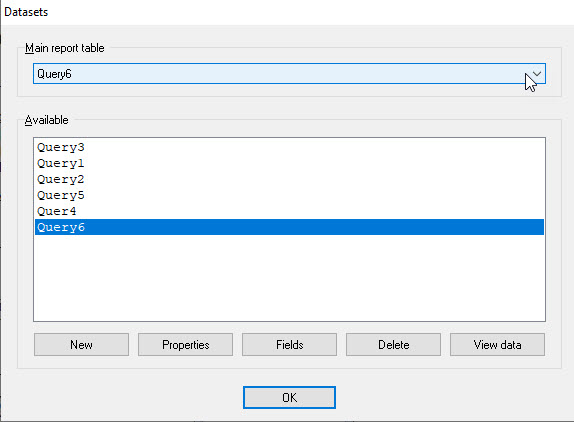Click the Fields button

point(289,344)
